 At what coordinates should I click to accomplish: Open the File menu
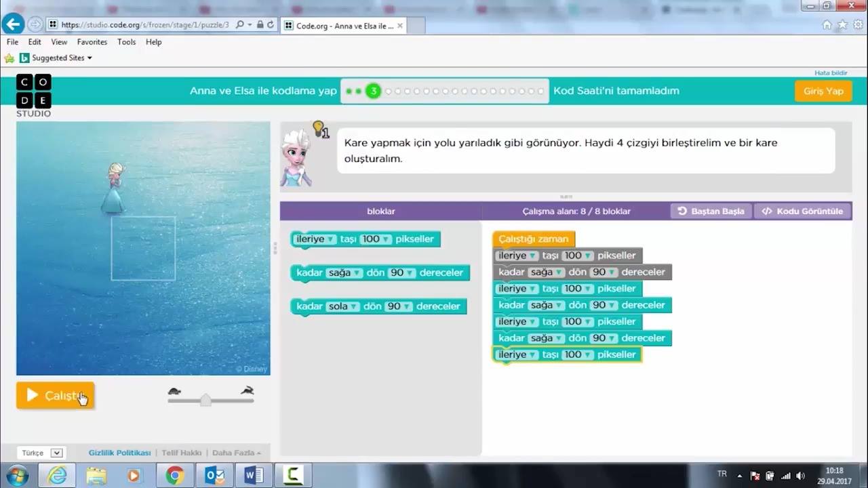tap(12, 42)
